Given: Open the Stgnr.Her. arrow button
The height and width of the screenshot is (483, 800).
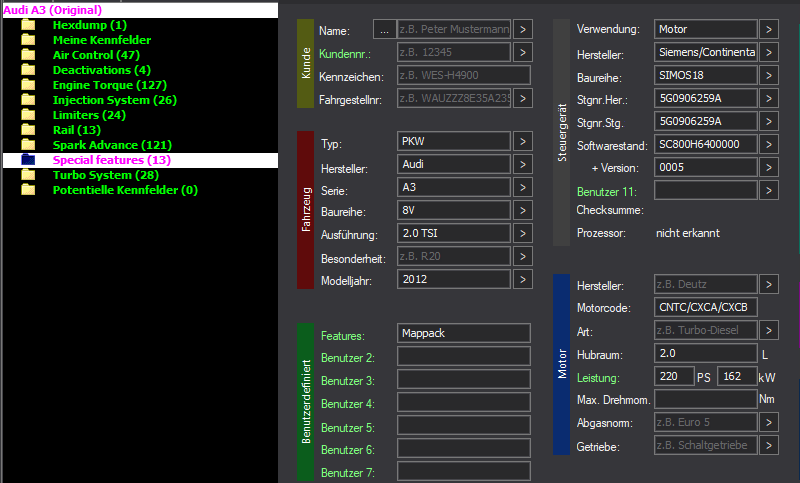Looking at the screenshot, I should 769,98.
